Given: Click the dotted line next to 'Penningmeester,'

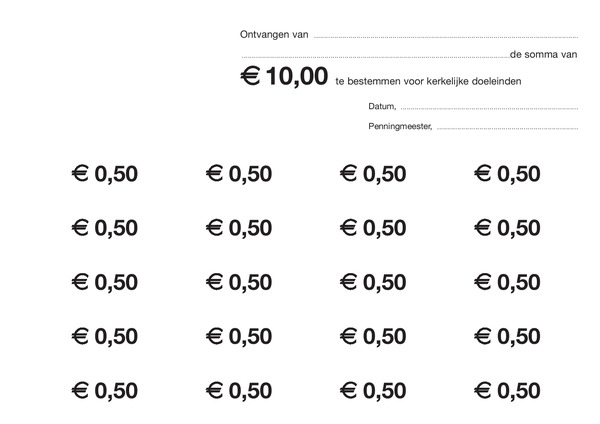Looking at the screenshot, I should [507, 129].
